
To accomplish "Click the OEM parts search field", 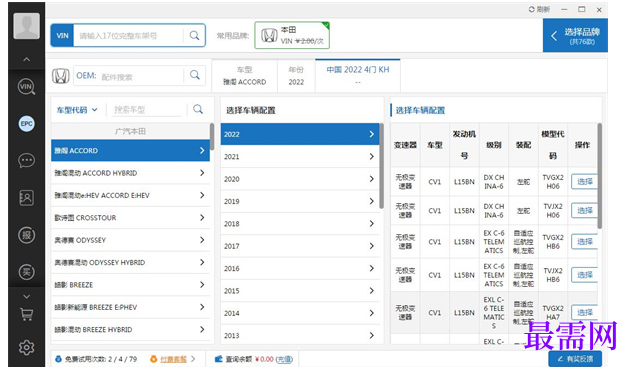I will click(128, 76).
